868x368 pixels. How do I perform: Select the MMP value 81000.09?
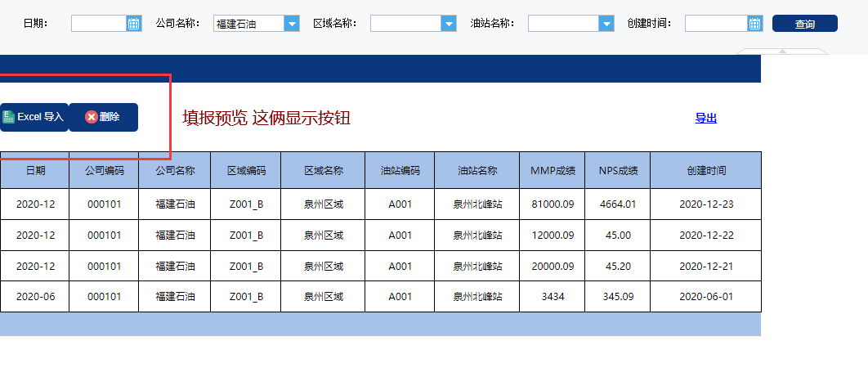click(x=553, y=204)
